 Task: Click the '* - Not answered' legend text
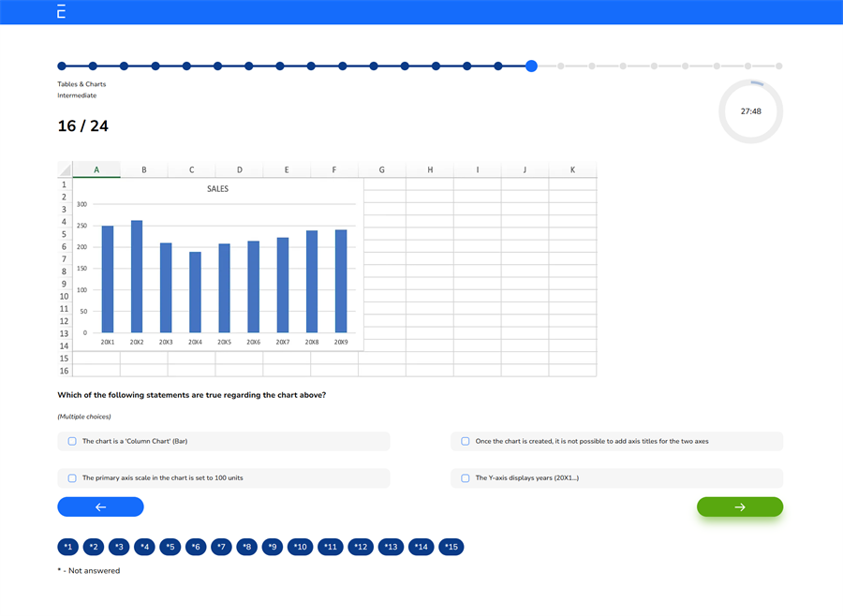[x=90, y=570]
